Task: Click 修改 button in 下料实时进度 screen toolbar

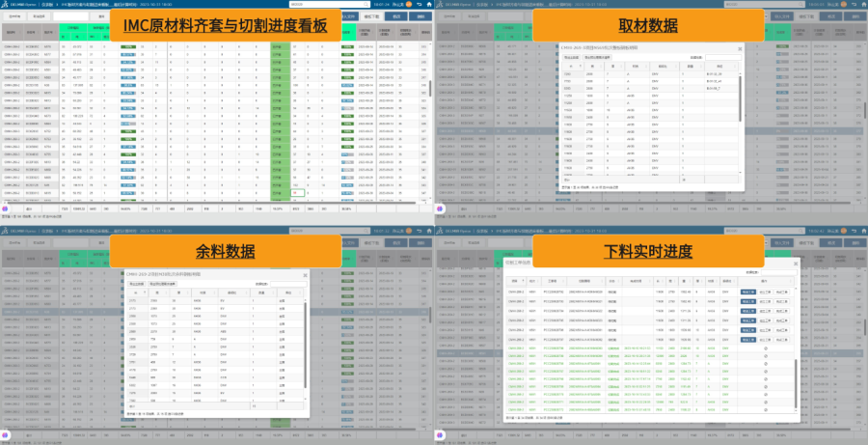Action: click(x=830, y=242)
